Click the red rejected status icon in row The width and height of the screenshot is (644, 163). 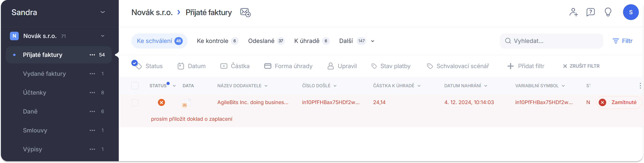click(x=162, y=102)
